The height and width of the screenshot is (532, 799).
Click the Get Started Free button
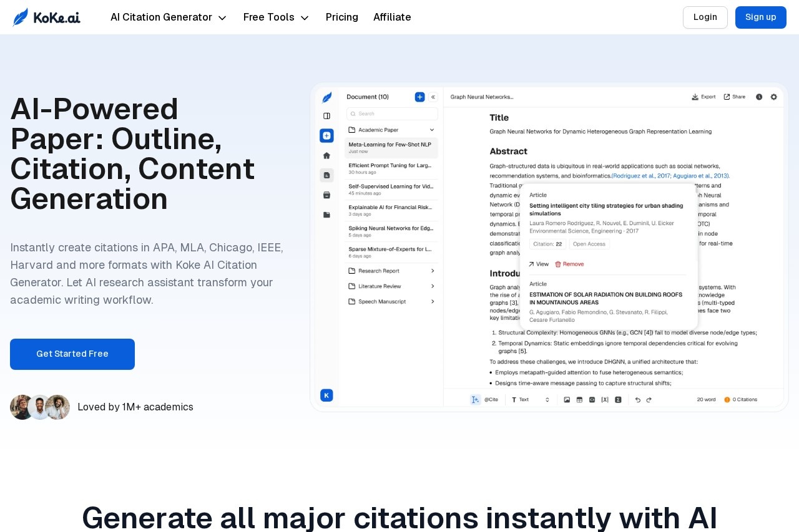tap(72, 354)
